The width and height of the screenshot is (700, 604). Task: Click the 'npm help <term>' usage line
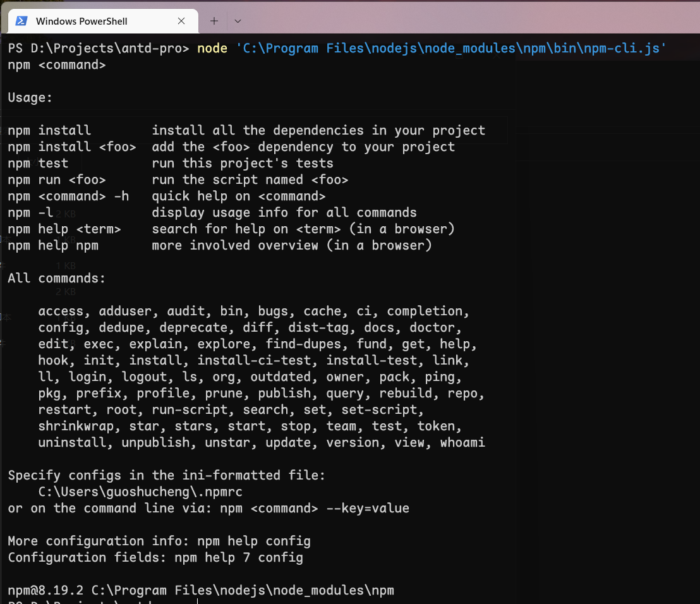pyautogui.click(x=231, y=229)
